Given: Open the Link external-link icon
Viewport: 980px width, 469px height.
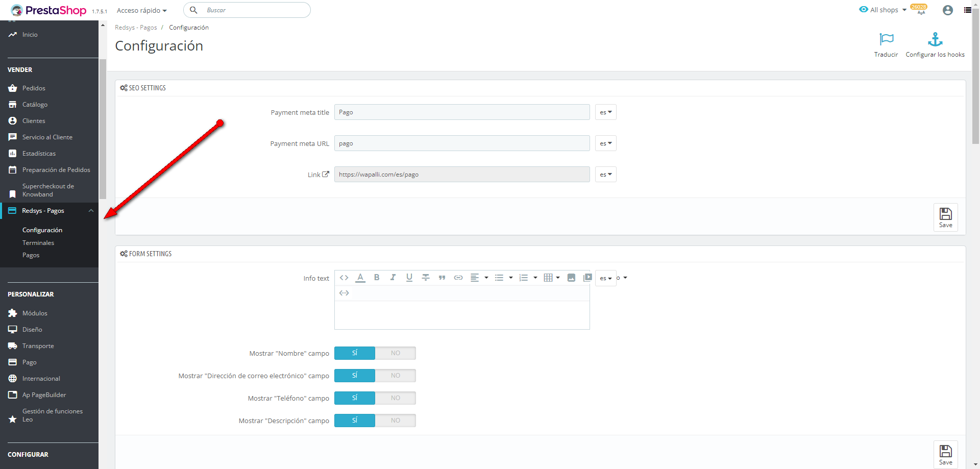Looking at the screenshot, I should pos(326,174).
